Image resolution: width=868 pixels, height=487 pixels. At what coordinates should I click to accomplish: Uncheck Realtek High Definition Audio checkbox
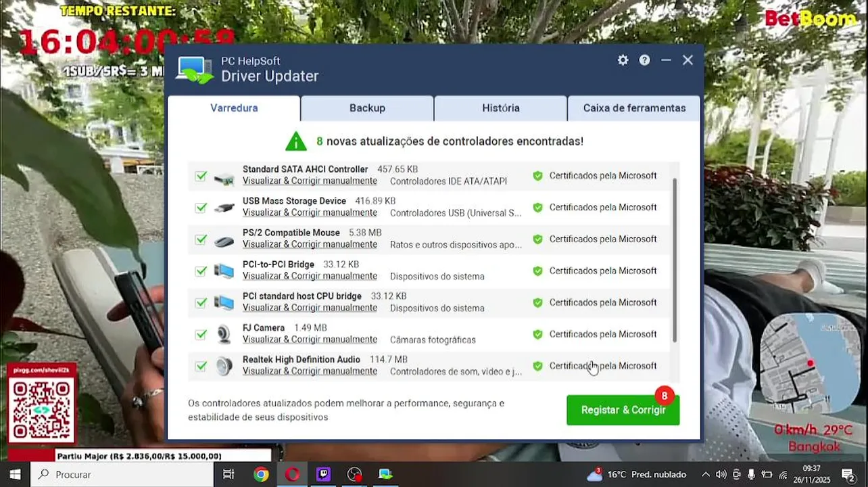pyautogui.click(x=201, y=367)
